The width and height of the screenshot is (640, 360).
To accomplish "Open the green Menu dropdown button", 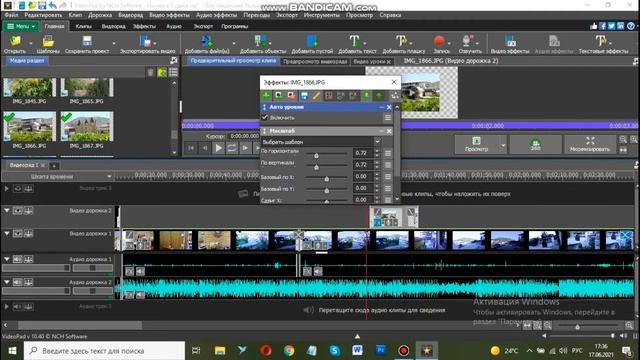I will point(21,26).
